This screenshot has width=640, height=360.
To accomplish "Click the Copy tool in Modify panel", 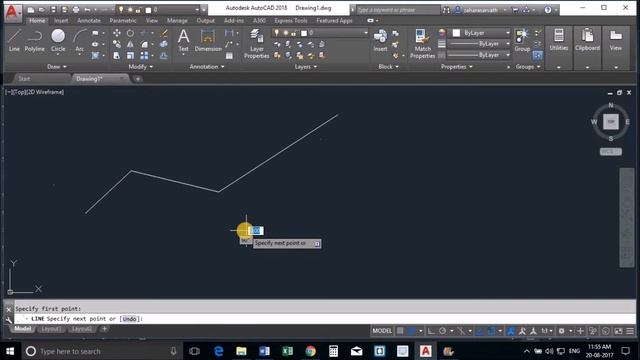I will [x=117, y=44].
